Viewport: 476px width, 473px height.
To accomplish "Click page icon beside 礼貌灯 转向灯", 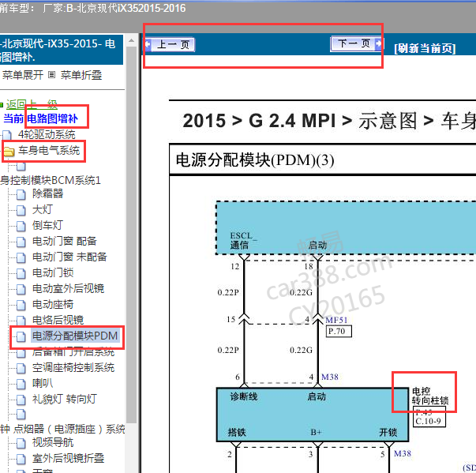I will click(21, 400).
